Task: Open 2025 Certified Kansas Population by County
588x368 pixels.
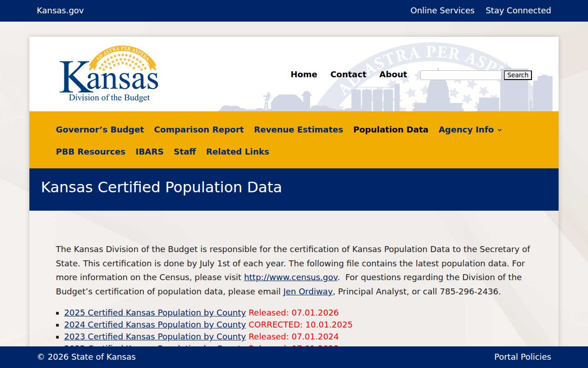Action: (155, 313)
